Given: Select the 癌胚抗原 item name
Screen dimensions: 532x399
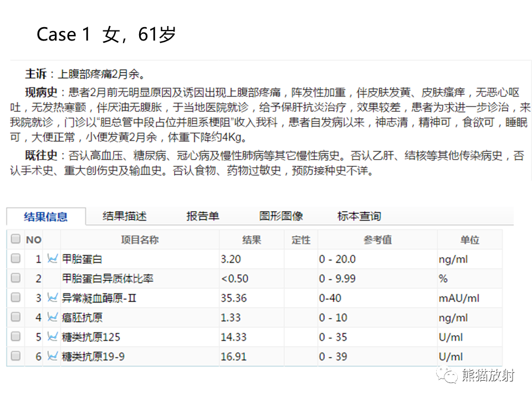Looking at the screenshot, I should (x=82, y=318).
